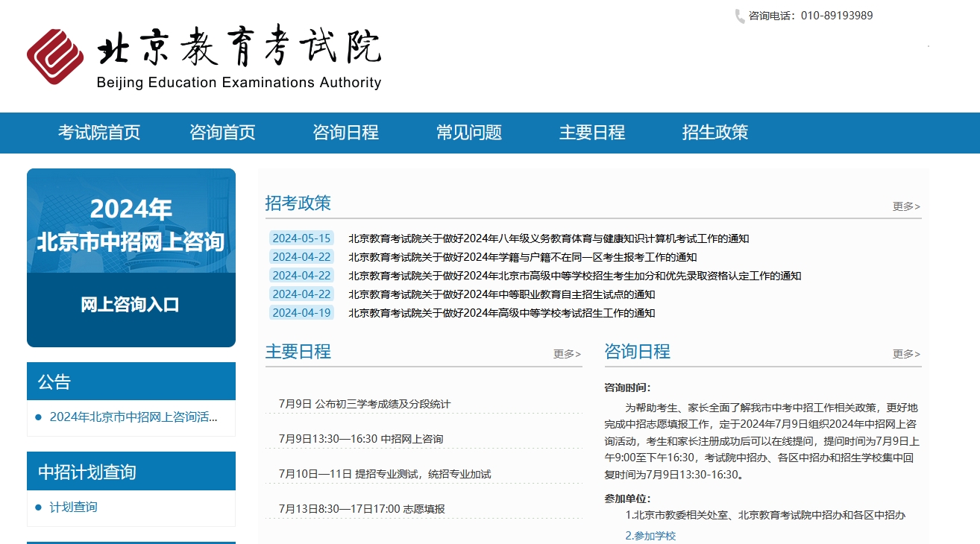The width and height of the screenshot is (980, 544).
Task: Click the red Beijing Education Examinations Authority logo
Action: click(56, 57)
